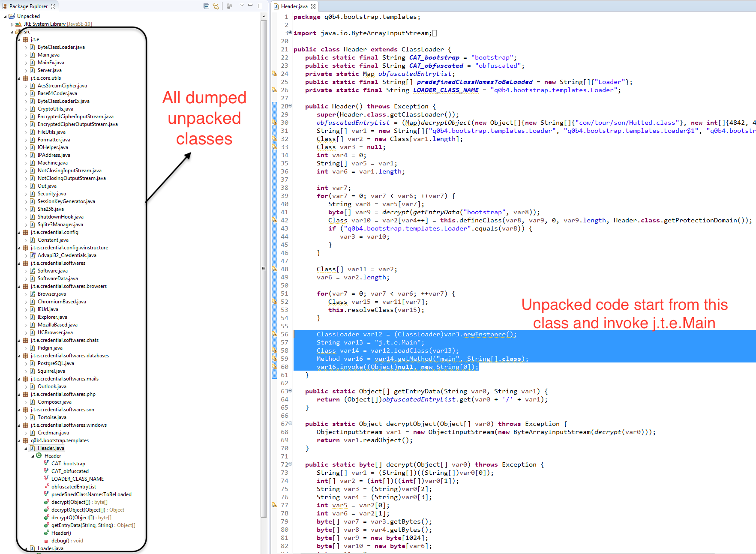Select decryptQ(Object[]) member in outline
Image resolution: width=756 pixels, height=554 pixels.
pos(81,518)
